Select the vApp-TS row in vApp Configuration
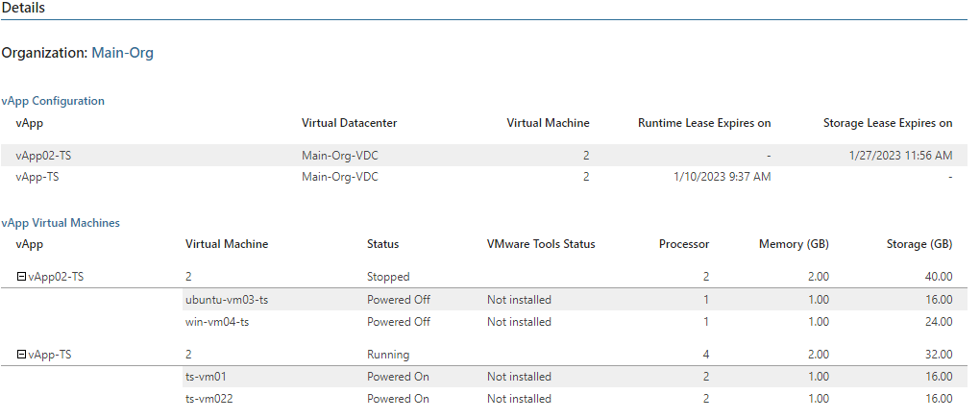The height and width of the screenshot is (419, 980). (484, 177)
